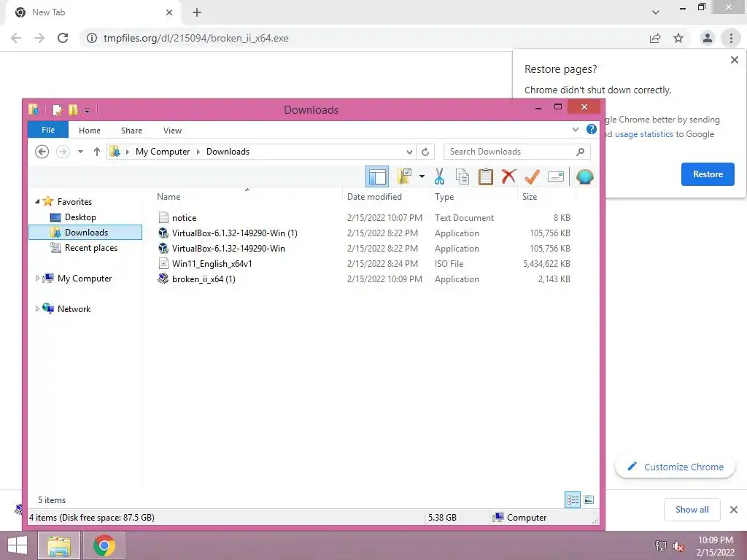Expand the My Computer breadcrumb arrow
Viewport: 747px width, 560px height.
click(198, 152)
